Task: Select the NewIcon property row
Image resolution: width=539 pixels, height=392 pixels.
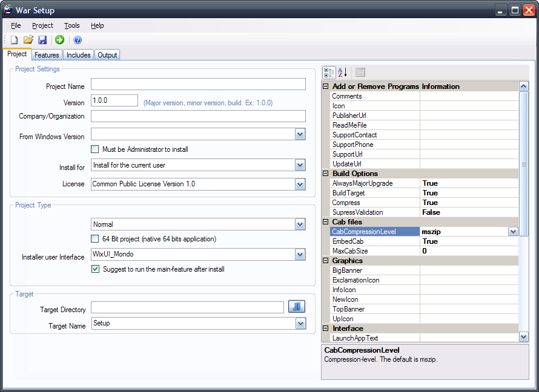Action: click(x=424, y=299)
